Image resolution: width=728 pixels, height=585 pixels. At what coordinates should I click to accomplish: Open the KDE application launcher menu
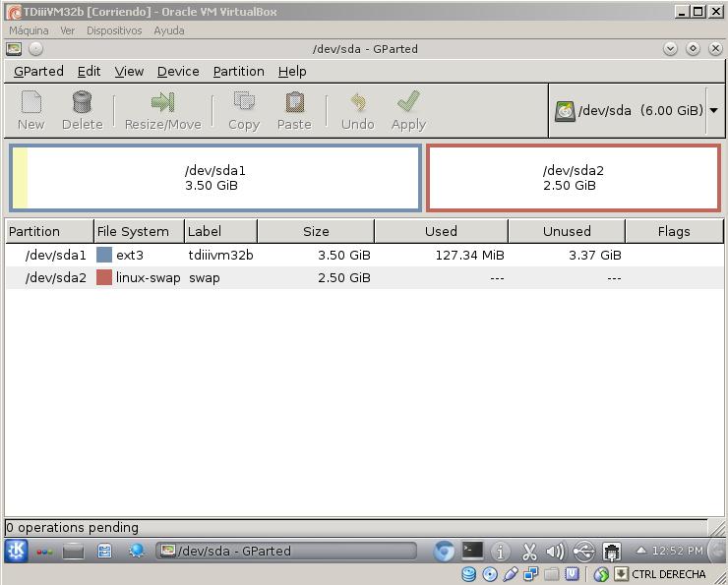[x=17, y=551]
